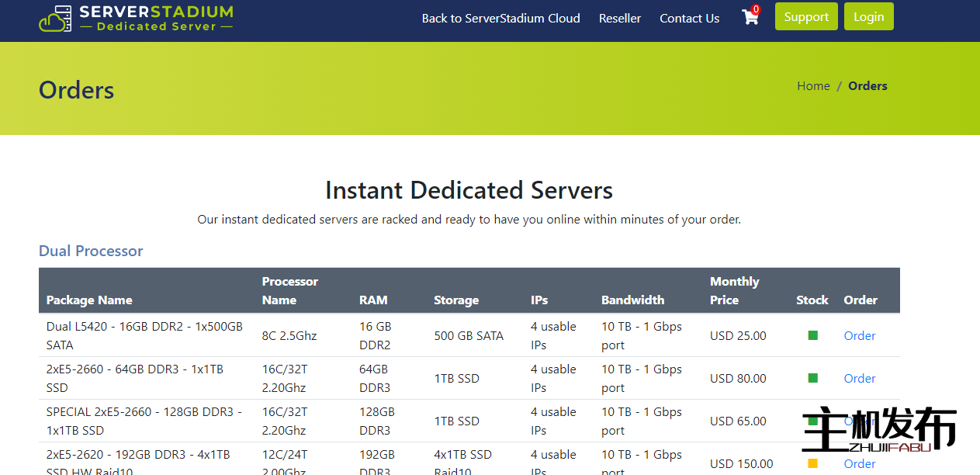
Task: Click the Support button
Action: (x=805, y=17)
